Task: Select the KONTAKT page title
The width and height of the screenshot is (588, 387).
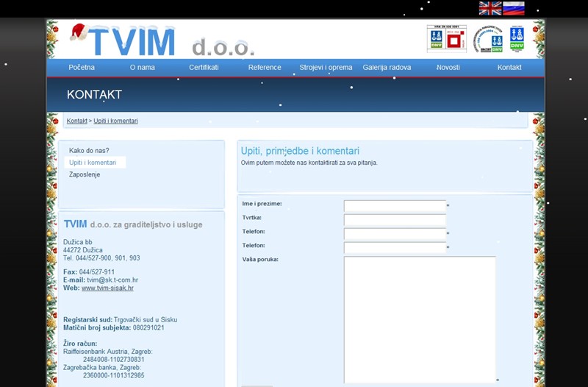Action: (95, 95)
